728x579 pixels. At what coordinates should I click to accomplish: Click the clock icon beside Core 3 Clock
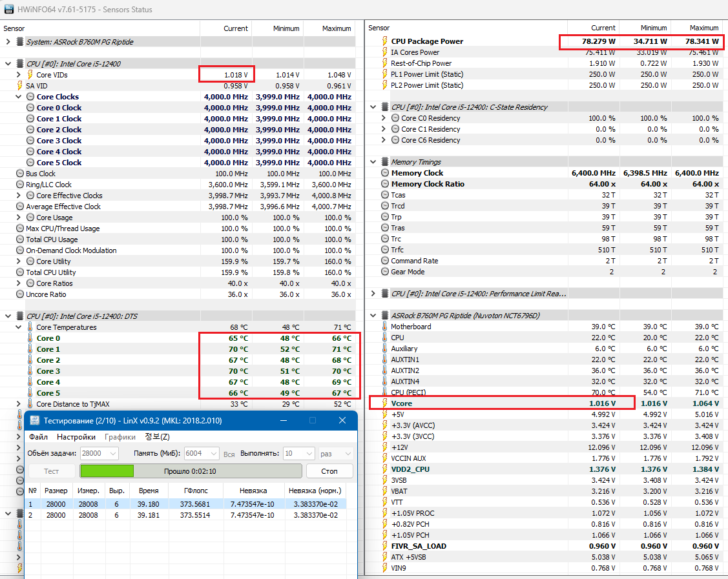click(30, 141)
